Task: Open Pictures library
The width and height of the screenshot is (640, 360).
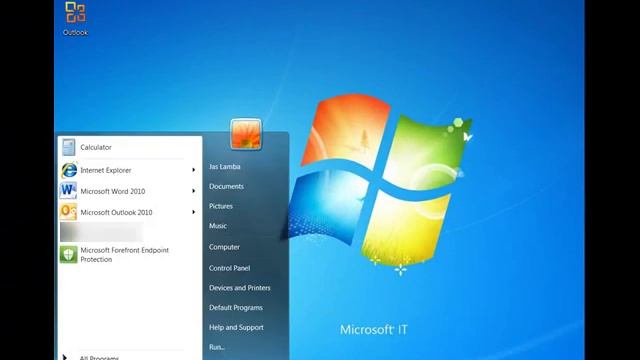Action: 221,206
